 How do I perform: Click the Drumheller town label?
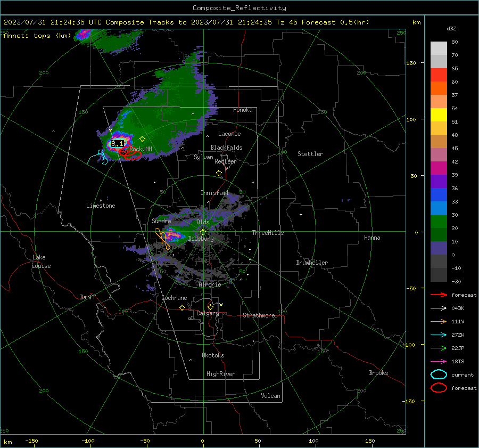pos(312,263)
